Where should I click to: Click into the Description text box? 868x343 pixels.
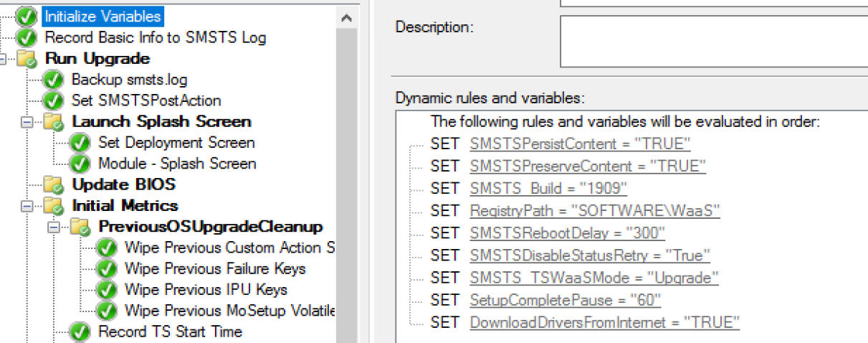tap(713, 40)
